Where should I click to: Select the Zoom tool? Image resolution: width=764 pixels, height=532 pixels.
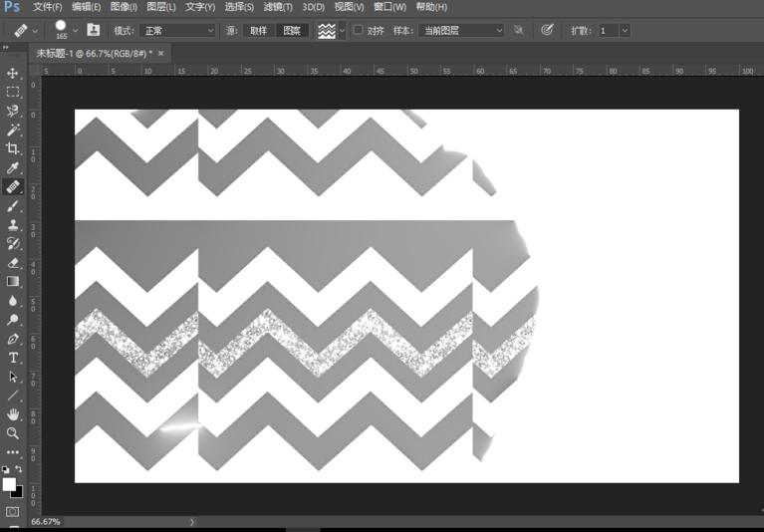pos(13,433)
